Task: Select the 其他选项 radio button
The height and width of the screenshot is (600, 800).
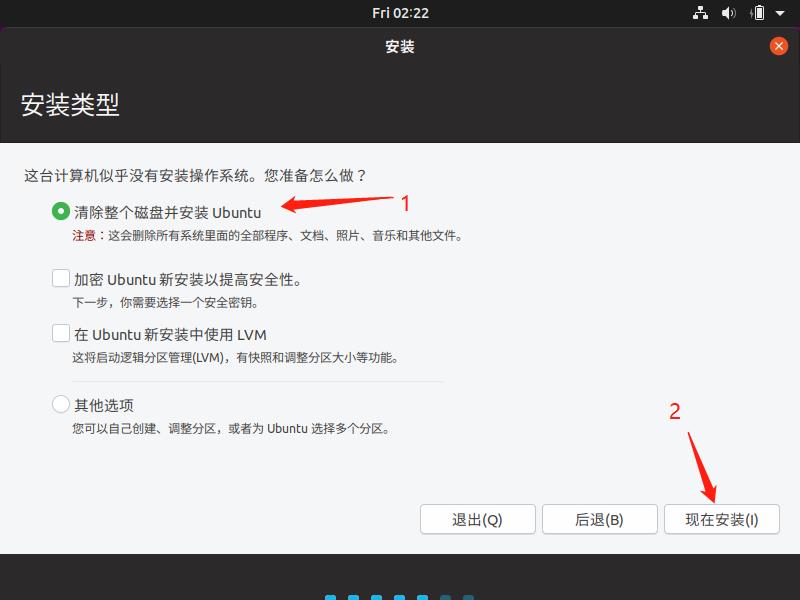Action: pos(61,404)
